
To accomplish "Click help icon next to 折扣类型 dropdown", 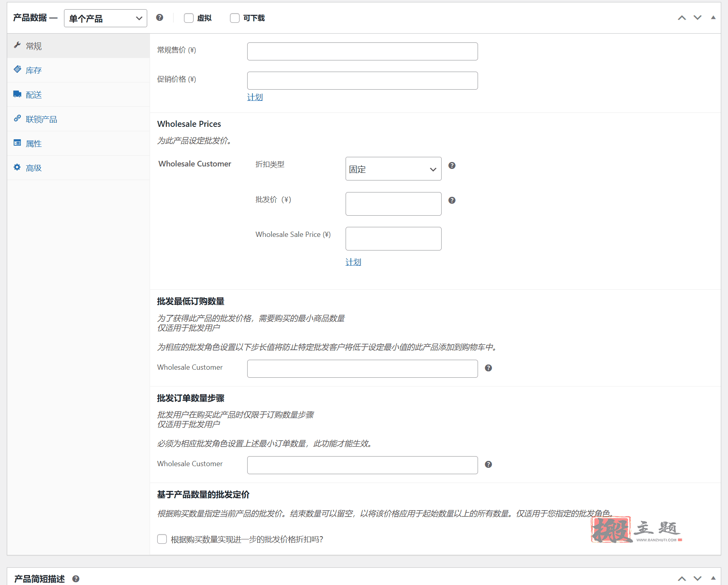I will 452,166.
